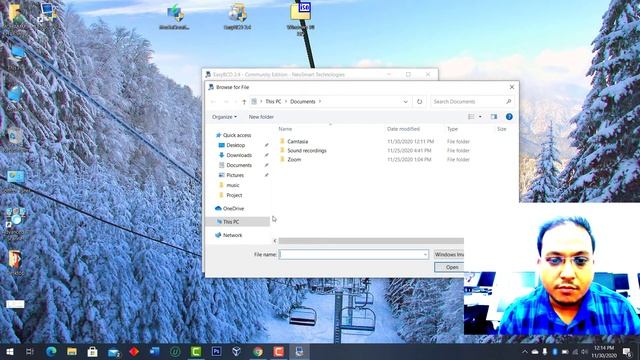The height and width of the screenshot is (360, 640).
Task: Click Documents in the address breadcrumb
Action: tap(303, 102)
